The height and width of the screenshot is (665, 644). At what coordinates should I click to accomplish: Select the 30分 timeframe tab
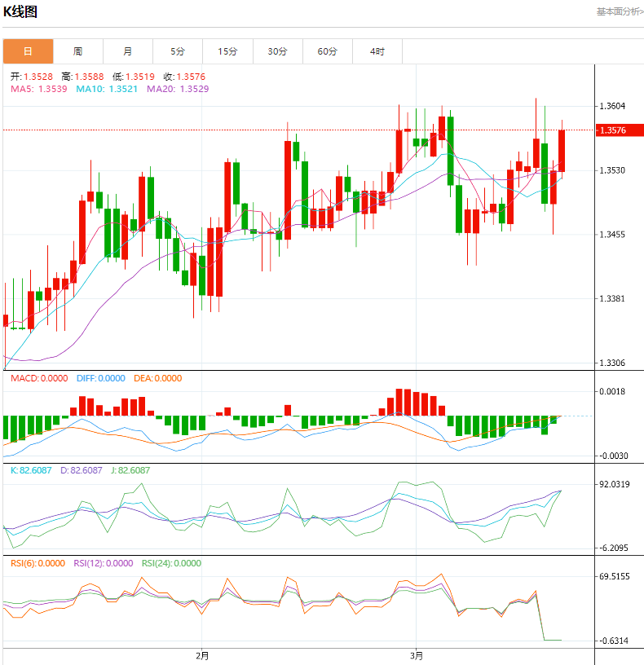pos(277,51)
